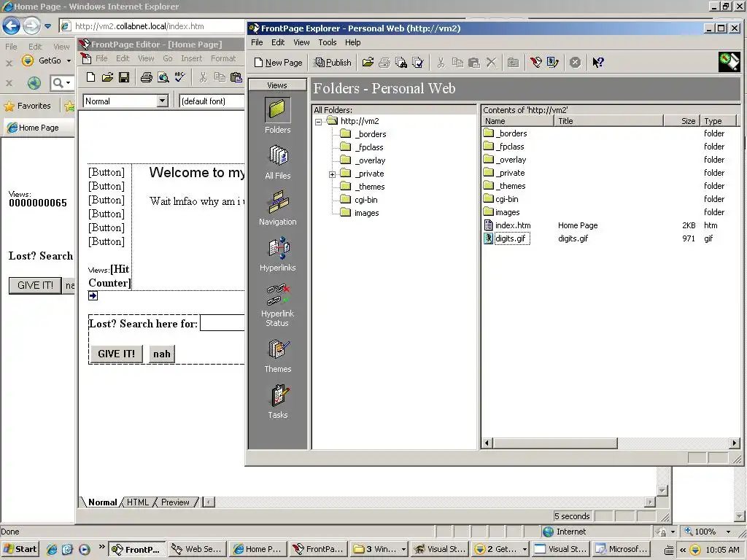
Task: Click the Print icon in FrontPage Explorer toolbar
Action: coord(384,63)
